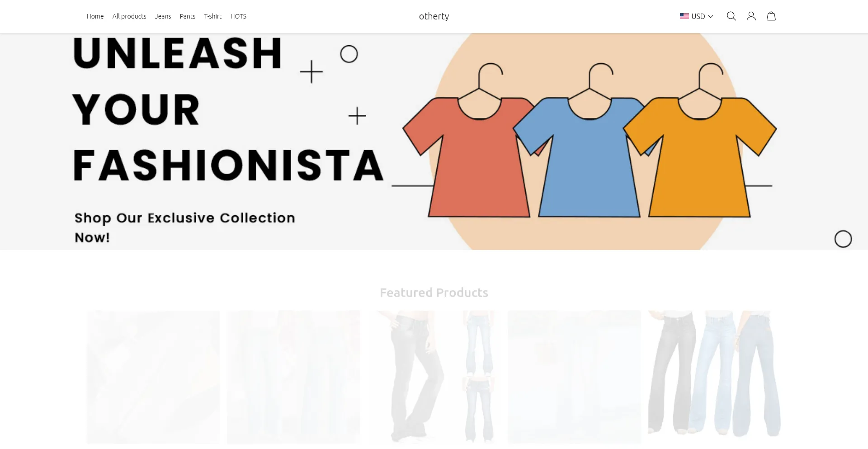Open the Pants category
The height and width of the screenshot is (449, 868).
[188, 16]
